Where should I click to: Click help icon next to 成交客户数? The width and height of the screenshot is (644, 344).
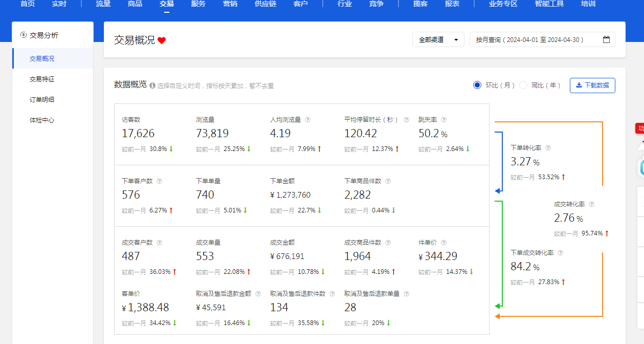(159, 243)
